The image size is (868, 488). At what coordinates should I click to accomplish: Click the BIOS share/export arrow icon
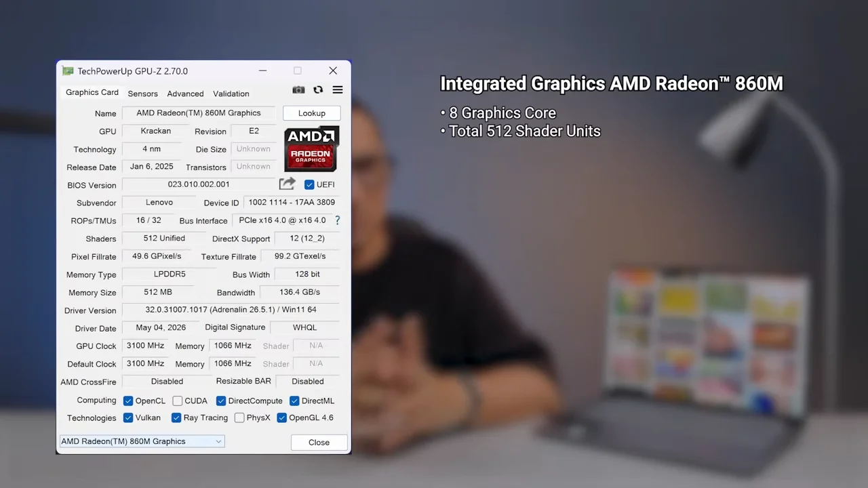[287, 184]
